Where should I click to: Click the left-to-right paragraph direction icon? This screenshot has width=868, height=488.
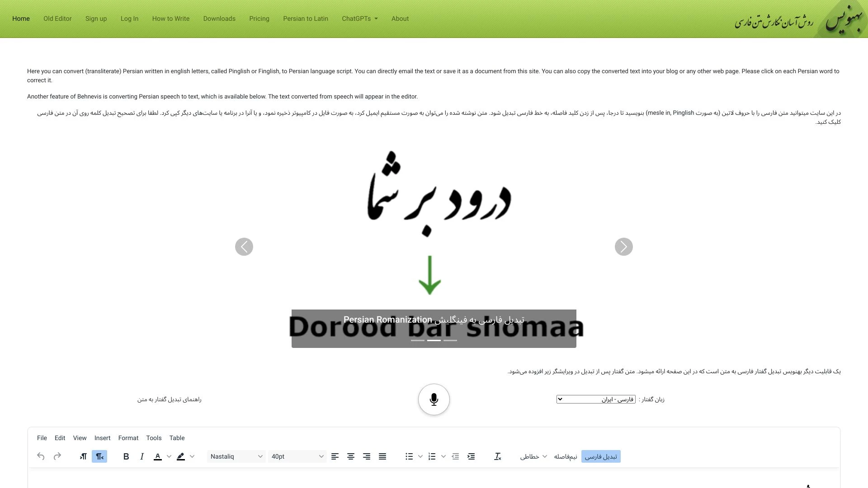point(84,456)
